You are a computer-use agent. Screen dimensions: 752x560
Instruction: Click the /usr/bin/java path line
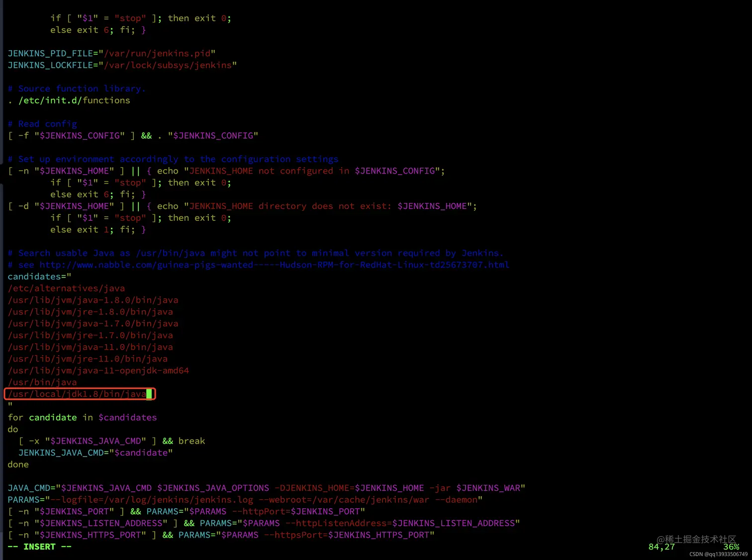[42, 382]
